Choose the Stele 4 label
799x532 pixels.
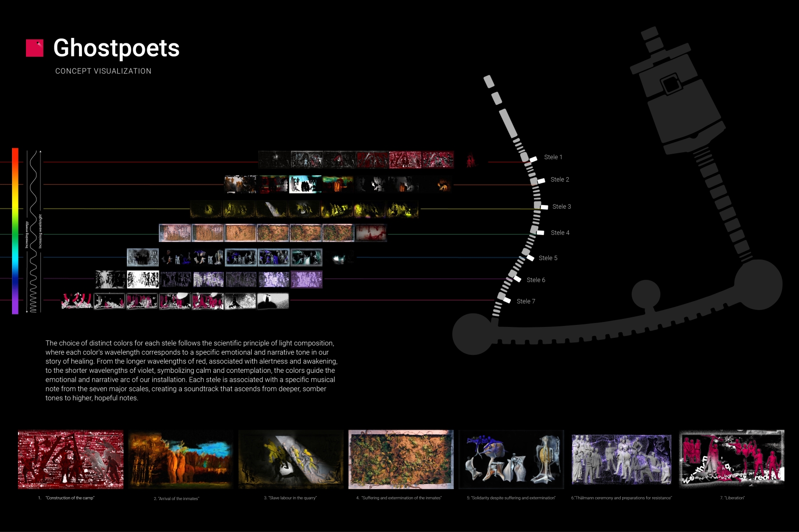pos(560,233)
